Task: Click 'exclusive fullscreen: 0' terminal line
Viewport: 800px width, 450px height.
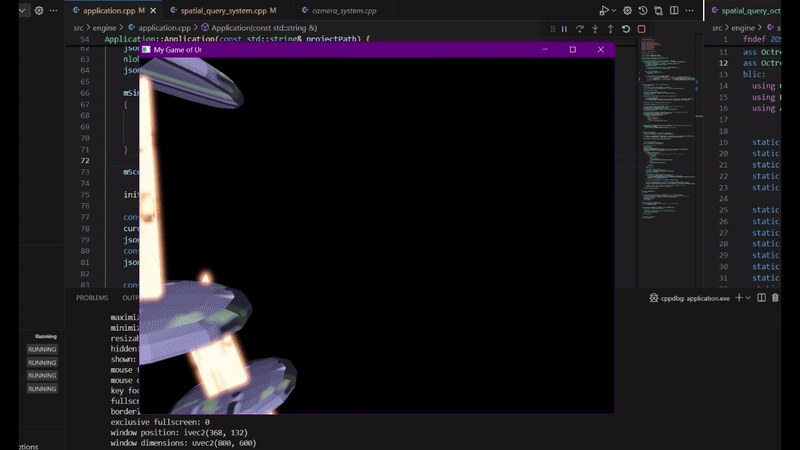Action: click(160, 422)
